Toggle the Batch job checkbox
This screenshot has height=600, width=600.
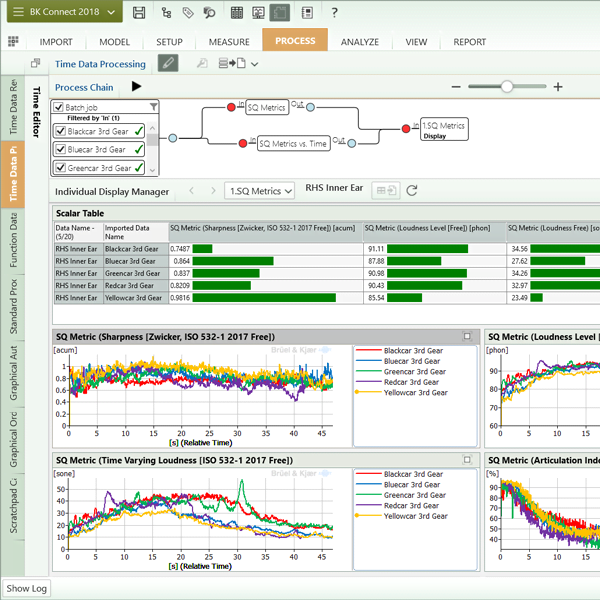(59, 107)
